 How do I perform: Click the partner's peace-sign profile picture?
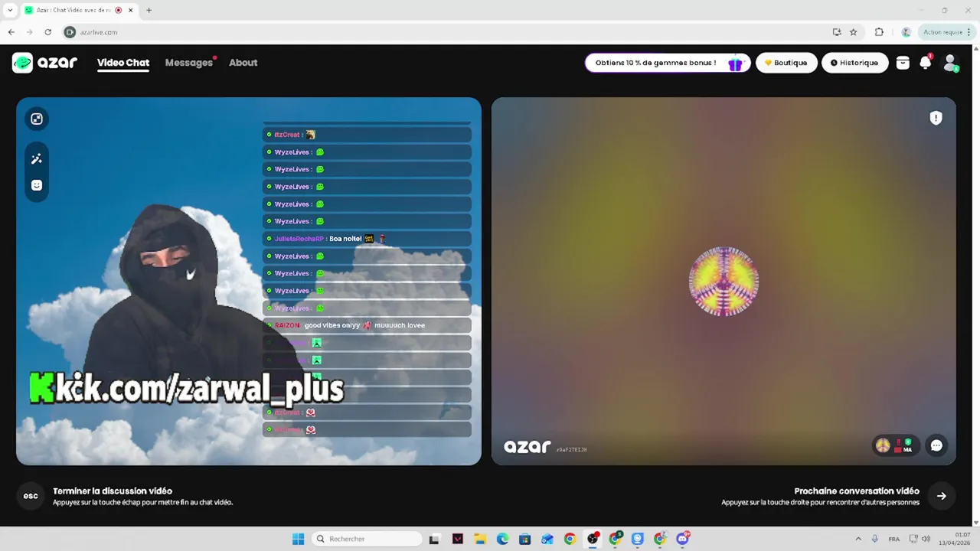tap(724, 281)
